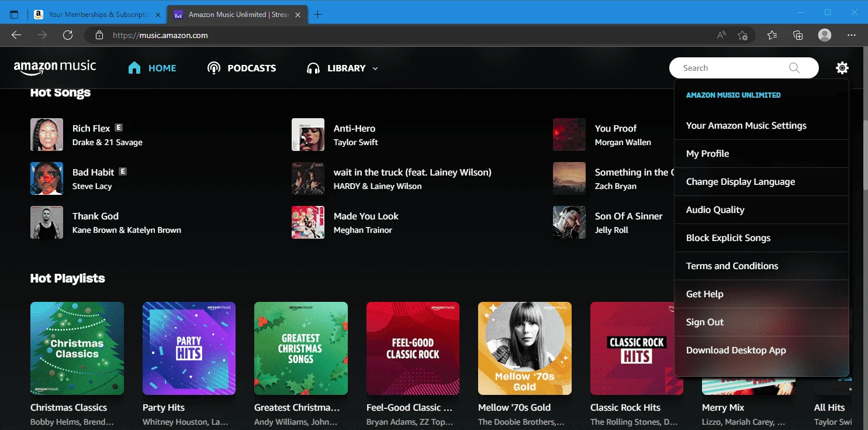Viewport: 868px width, 430px height.
Task: Open Audio Quality menu item
Action: point(761,210)
